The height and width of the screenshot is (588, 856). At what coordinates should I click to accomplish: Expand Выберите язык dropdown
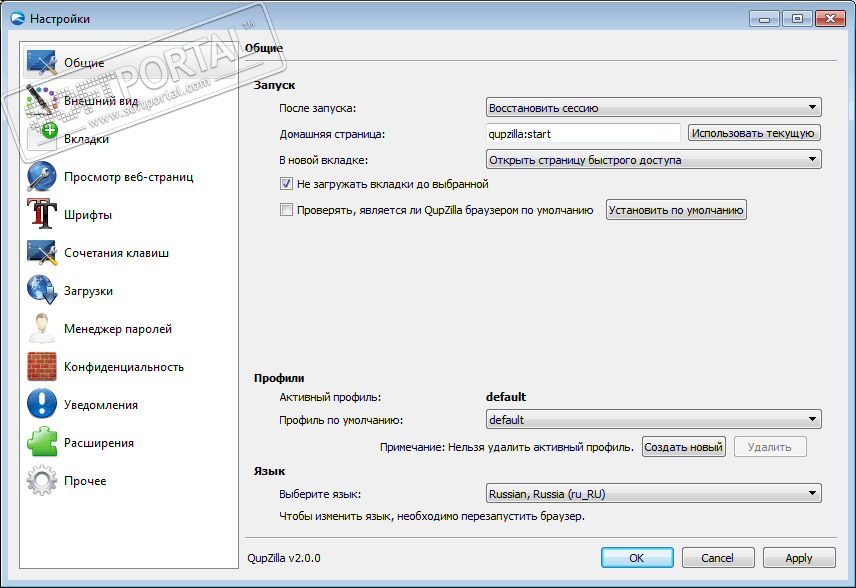point(653,494)
